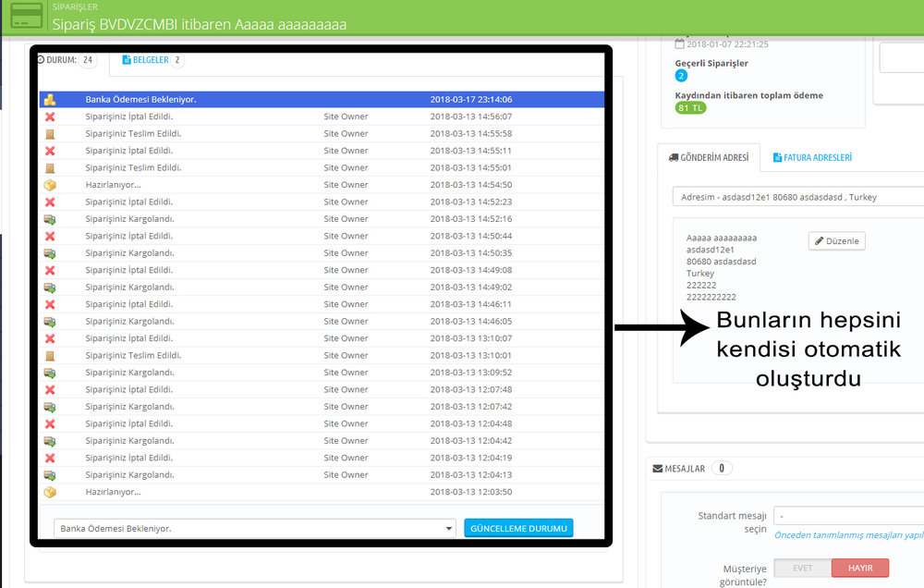Click the phone number 2222222222 in address
The image size is (924, 588).
click(x=711, y=298)
